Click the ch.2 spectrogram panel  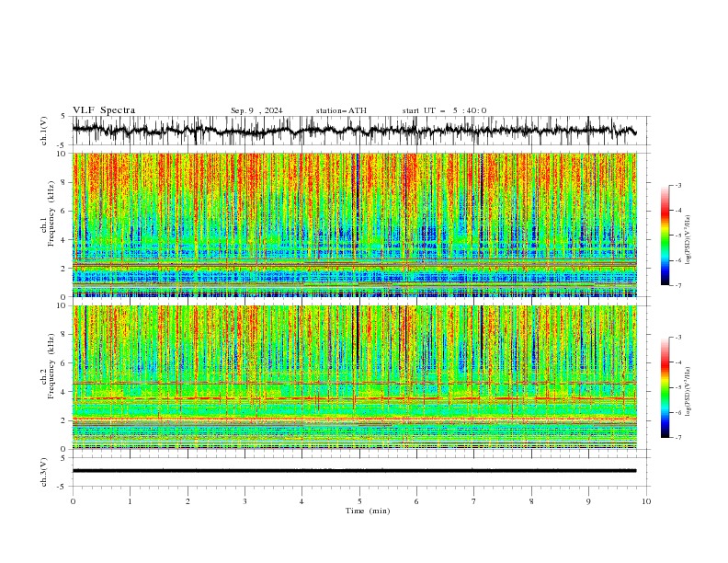click(354, 377)
